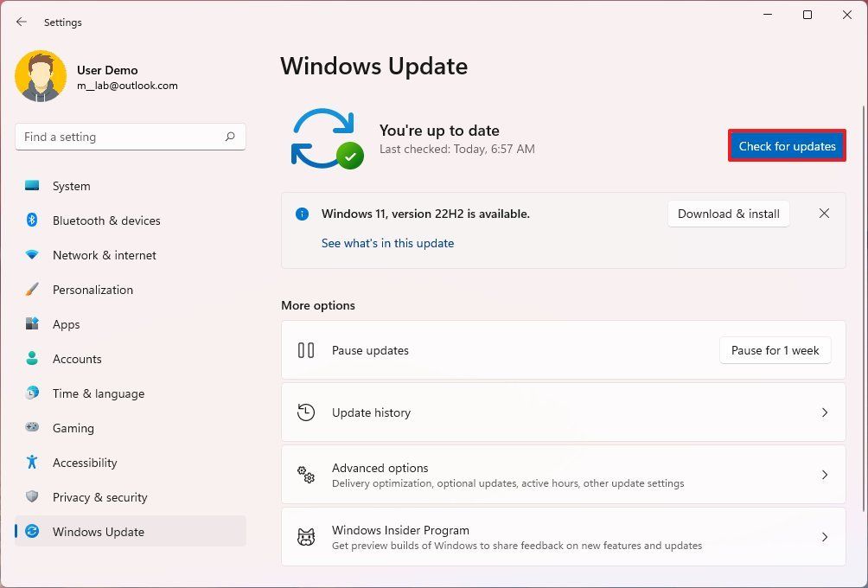Select the Bluetooth & devices icon
The image size is (868, 588).
31,220
